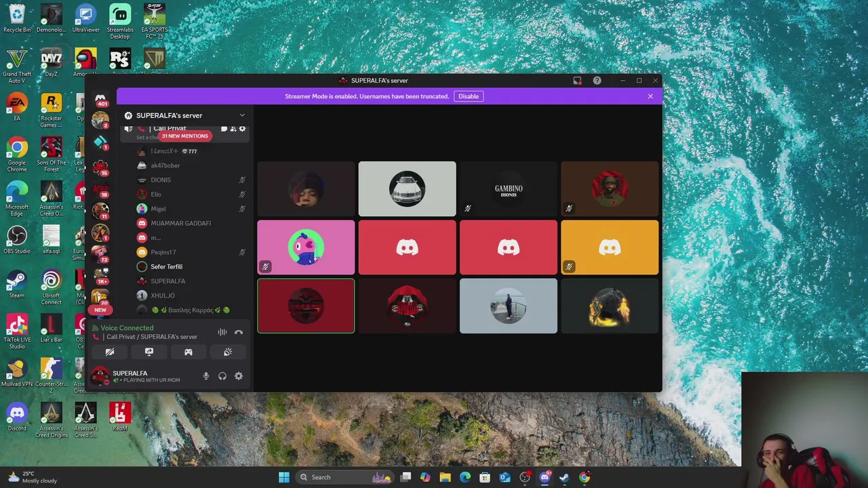The width and height of the screenshot is (868, 488).
Task: Open alfa.sql file on desktop
Action: (51, 241)
